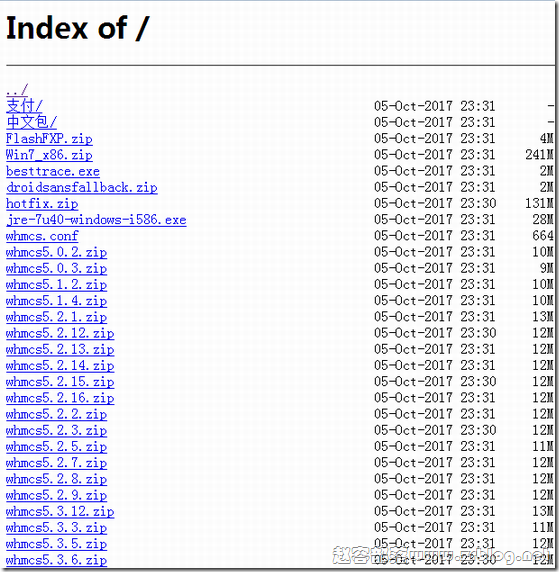Open the 中文包/ folder link
This screenshot has width=559, height=572.
pyautogui.click(x=31, y=122)
